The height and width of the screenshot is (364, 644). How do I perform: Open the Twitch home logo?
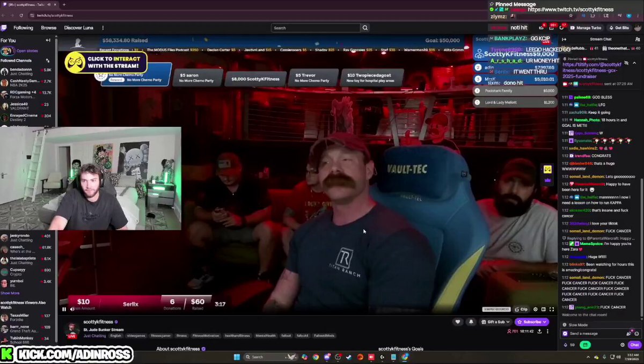click(4, 28)
